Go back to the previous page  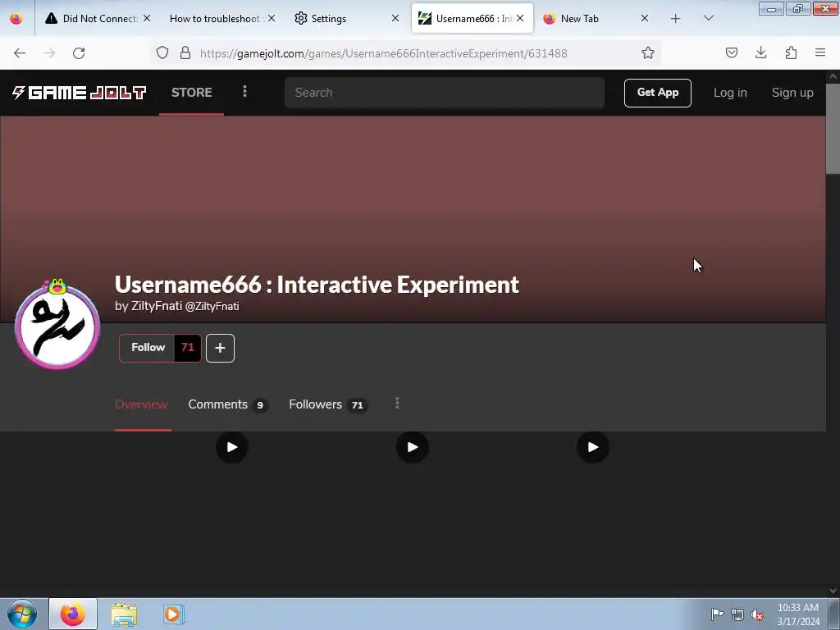(x=20, y=53)
